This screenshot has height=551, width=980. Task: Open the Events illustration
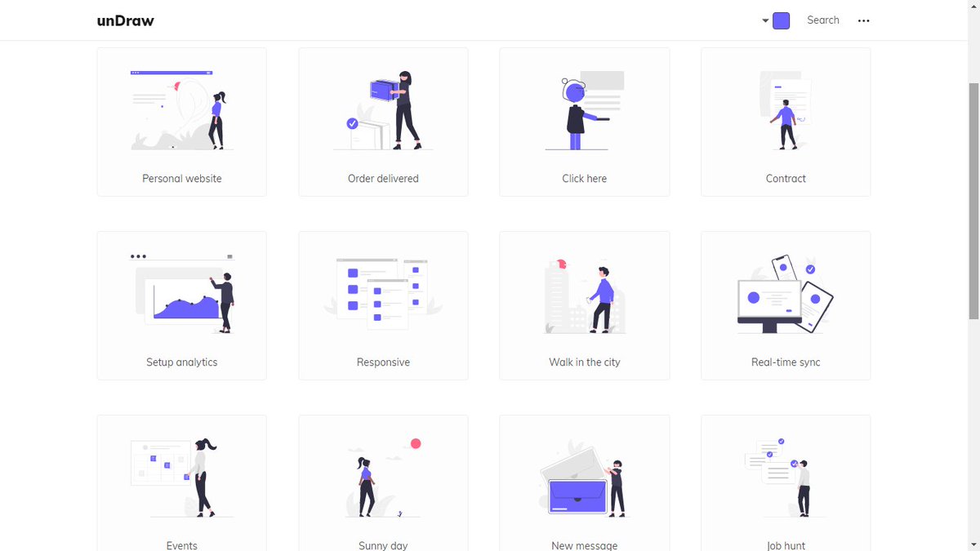182,482
